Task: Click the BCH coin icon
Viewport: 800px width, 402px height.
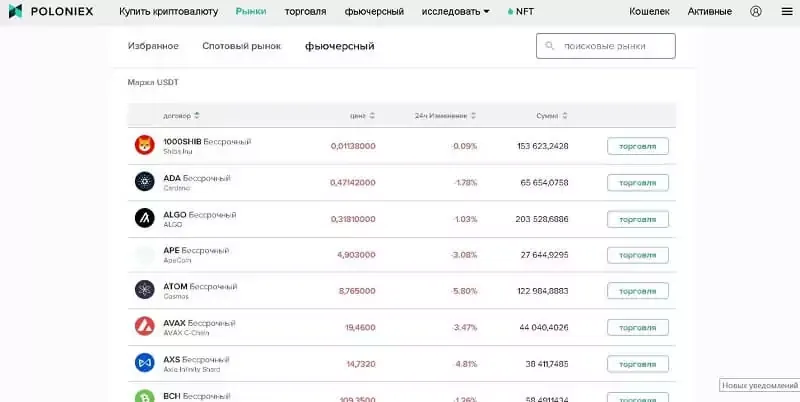Action: 144,396
